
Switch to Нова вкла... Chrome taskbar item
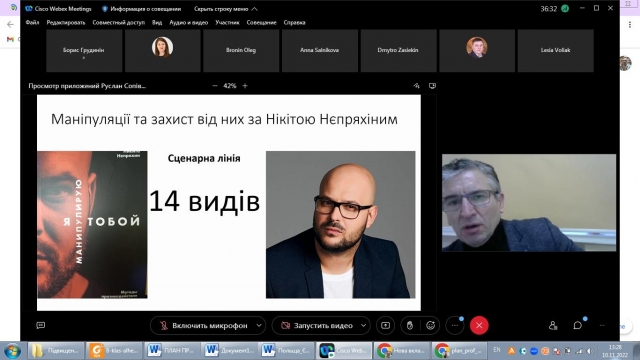click(x=402, y=351)
